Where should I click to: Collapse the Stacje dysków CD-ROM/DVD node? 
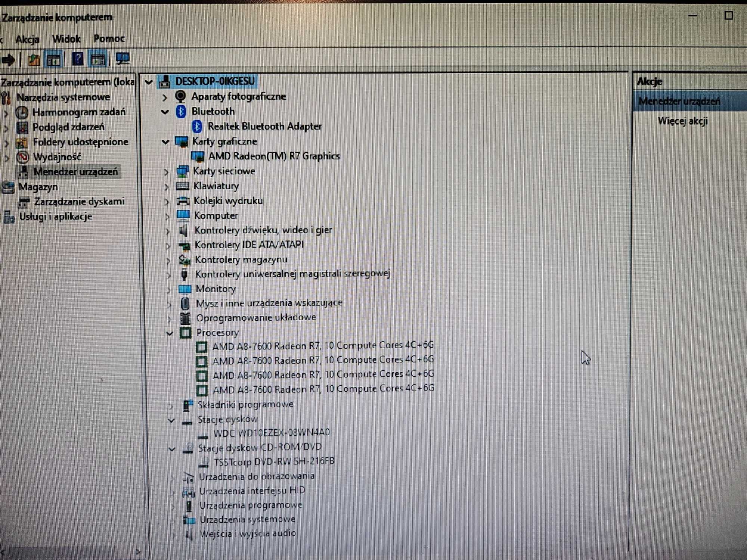(172, 449)
